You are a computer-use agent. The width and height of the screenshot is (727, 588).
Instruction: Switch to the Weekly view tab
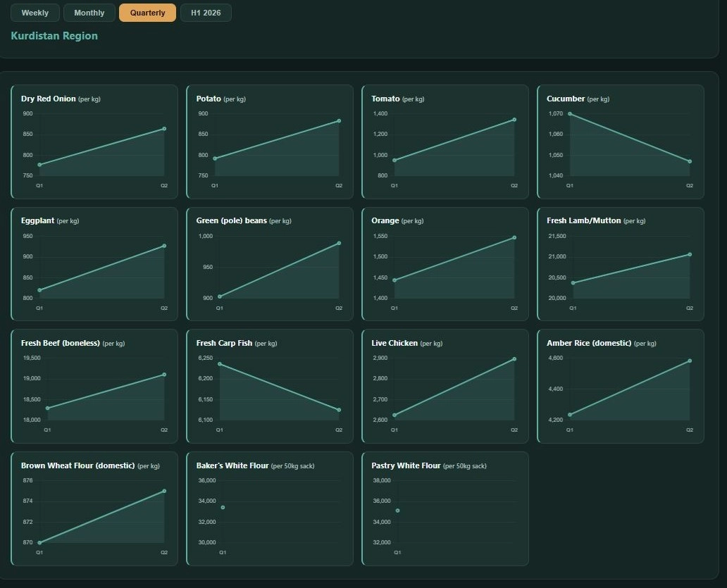(35, 13)
